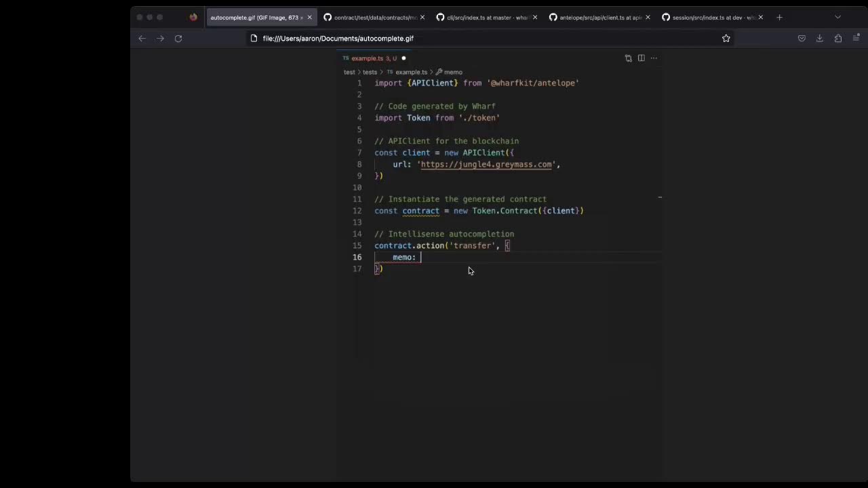Select the 'test' breadcrumb
Viewport: 868px width, 488px height.
point(349,72)
